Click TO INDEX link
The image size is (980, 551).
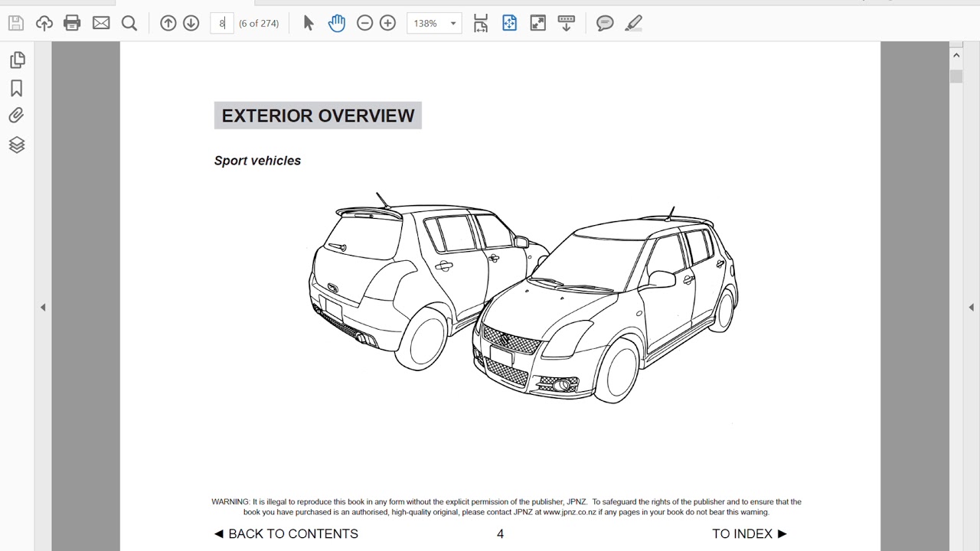coord(750,533)
